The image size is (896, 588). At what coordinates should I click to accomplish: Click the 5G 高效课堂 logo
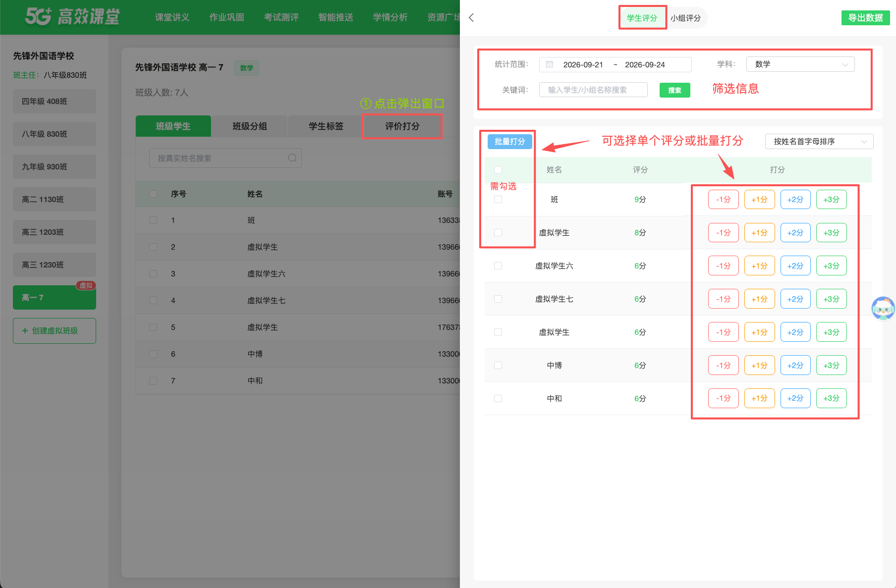[72, 17]
